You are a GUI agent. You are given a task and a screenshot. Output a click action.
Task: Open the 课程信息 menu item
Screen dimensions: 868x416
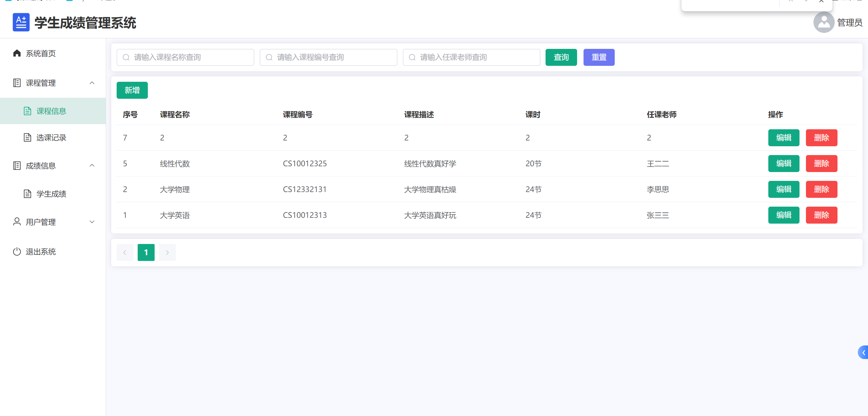pos(51,111)
